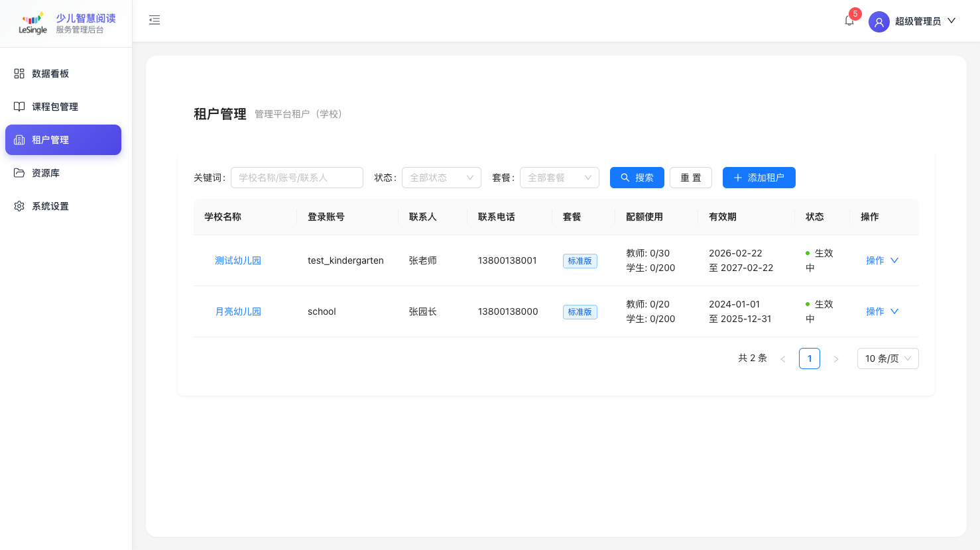Click the super admin avatar icon
Viewport: 980px width, 550px height.
(879, 22)
